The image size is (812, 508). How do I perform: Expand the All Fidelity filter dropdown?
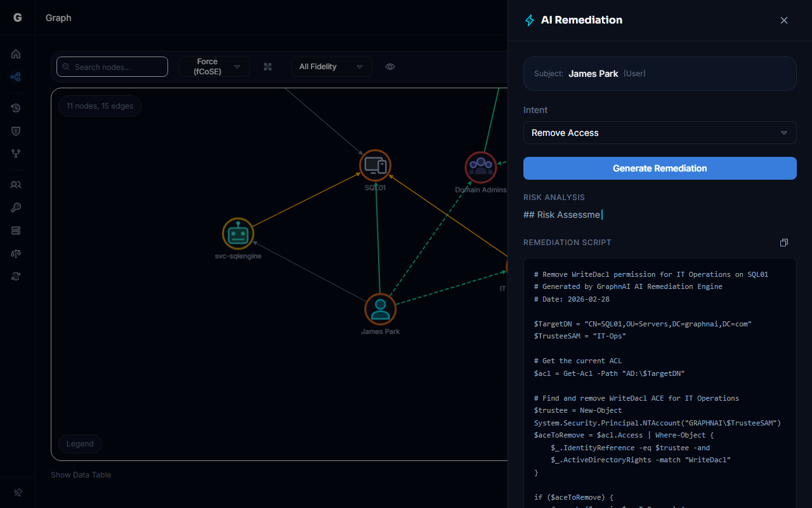pos(331,67)
